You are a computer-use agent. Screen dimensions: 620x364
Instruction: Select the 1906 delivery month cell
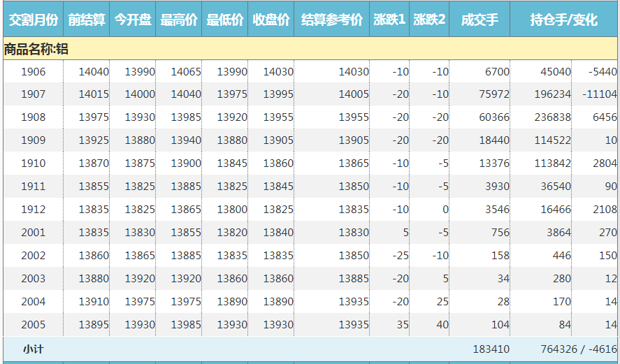click(x=33, y=71)
